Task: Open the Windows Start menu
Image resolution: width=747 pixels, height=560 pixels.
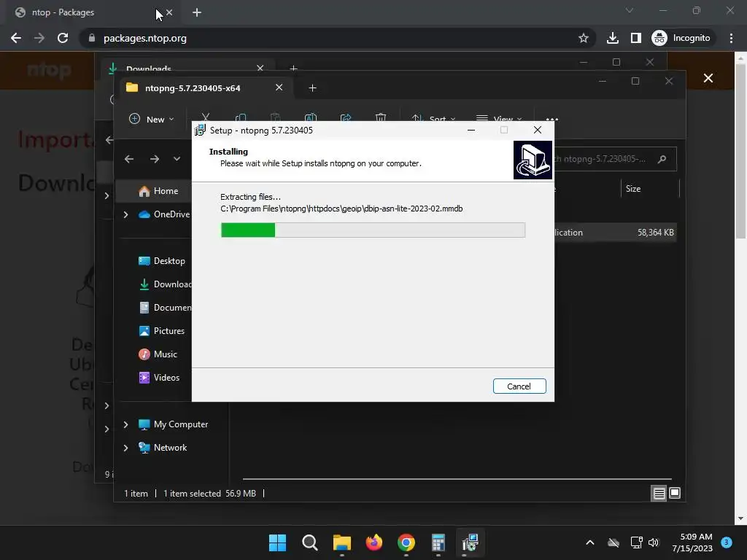Action: point(277,542)
